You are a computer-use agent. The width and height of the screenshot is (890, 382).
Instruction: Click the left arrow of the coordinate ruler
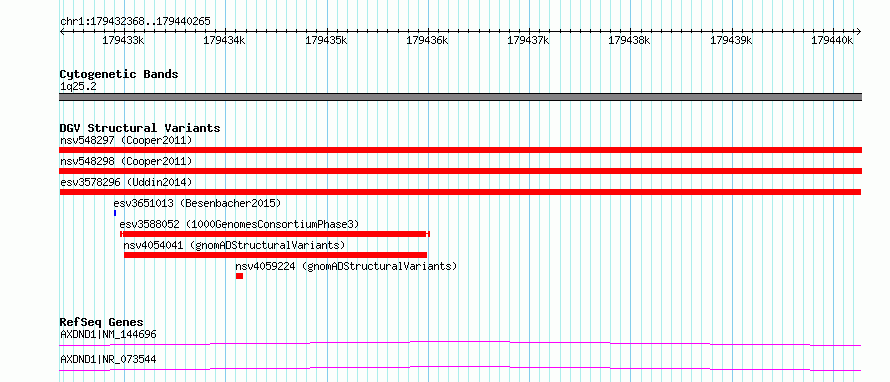[x=62, y=31]
